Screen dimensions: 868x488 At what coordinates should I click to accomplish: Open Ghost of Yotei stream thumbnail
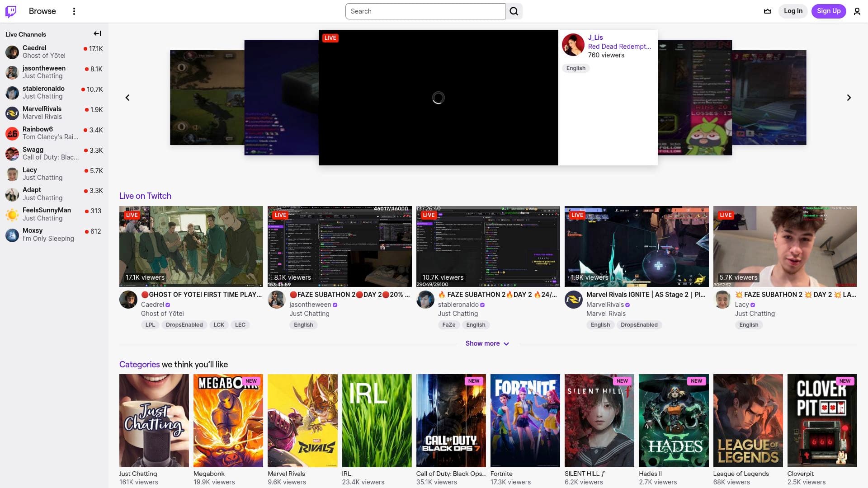point(191,246)
